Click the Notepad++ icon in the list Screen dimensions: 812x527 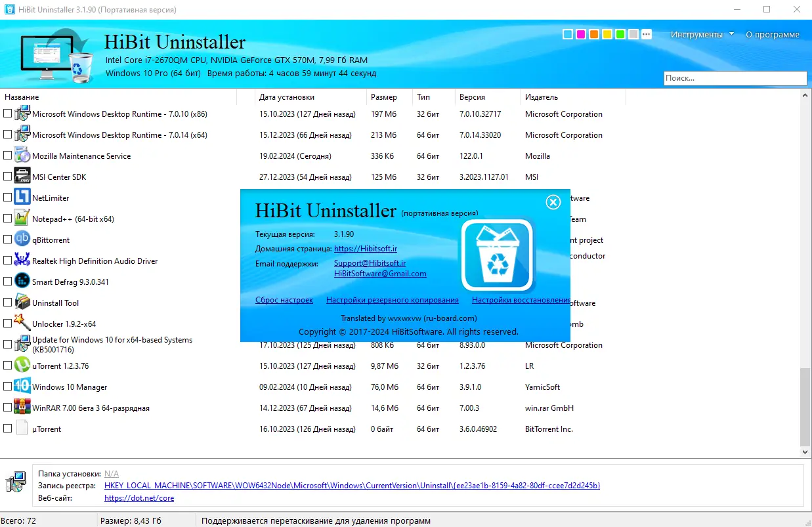[x=22, y=219]
